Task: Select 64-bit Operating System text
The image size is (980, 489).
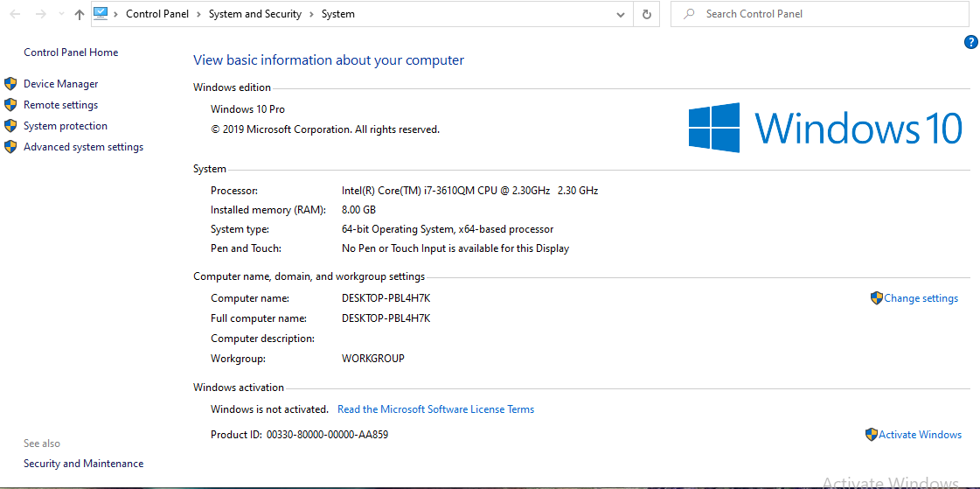Action: click(x=448, y=229)
